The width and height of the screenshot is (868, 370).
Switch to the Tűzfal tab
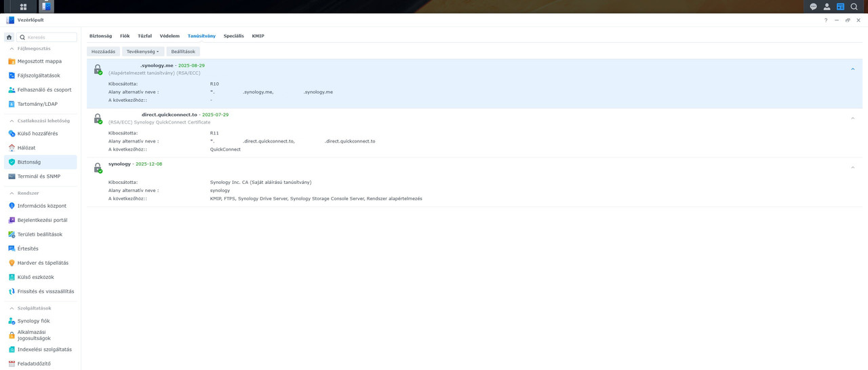[x=144, y=36]
